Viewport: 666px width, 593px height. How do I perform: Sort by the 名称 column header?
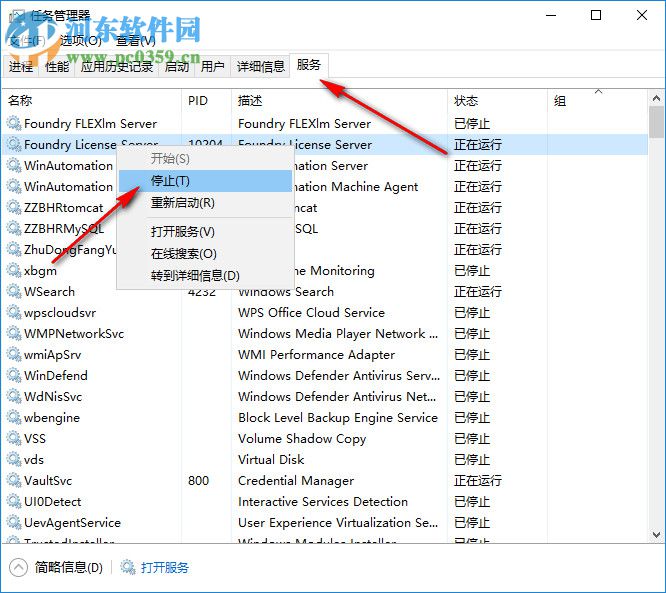(x=92, y=101)
